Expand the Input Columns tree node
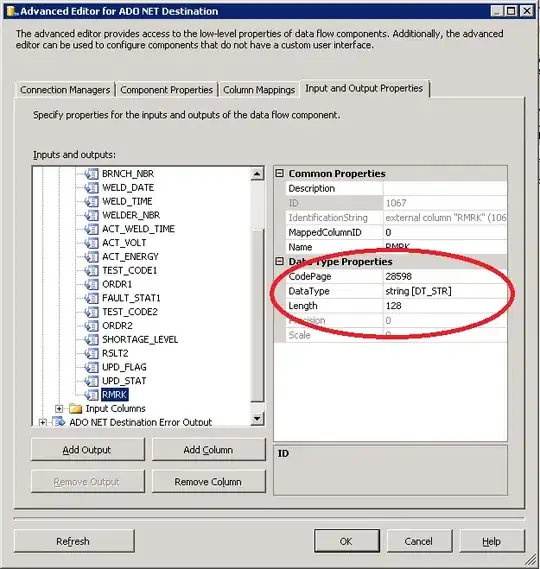 tap(59, 409)
